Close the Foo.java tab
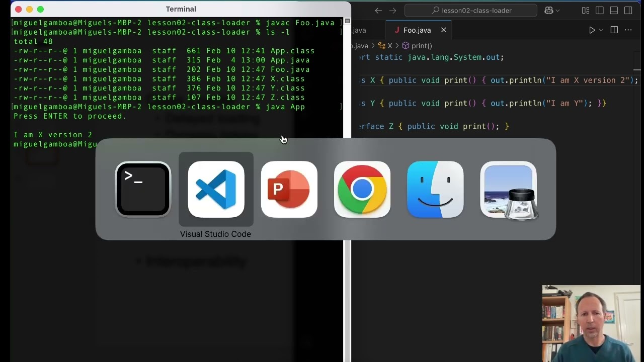Viewport: 644px width, 362px height. (x=443, y=30)
